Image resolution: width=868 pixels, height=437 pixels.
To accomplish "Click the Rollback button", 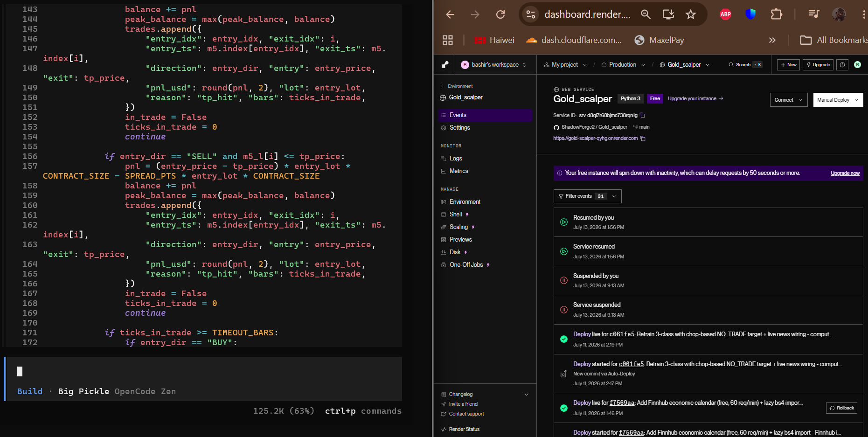I will (841, 408).
